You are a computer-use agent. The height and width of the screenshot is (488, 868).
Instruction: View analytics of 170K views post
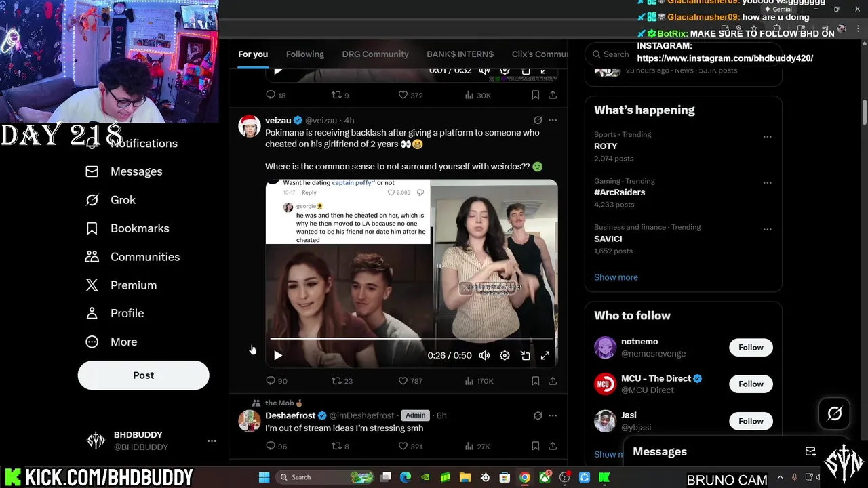pyautogui.click(x=478, y=381)
